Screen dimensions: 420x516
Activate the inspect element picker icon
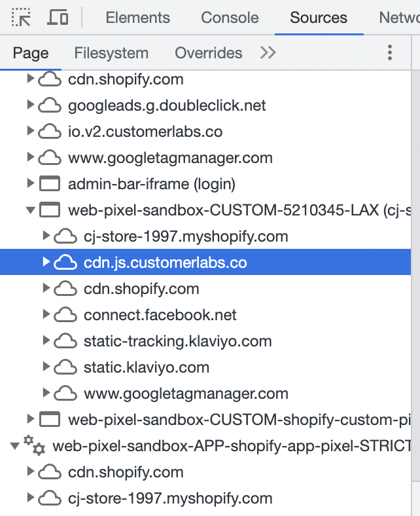click(21, 17)
